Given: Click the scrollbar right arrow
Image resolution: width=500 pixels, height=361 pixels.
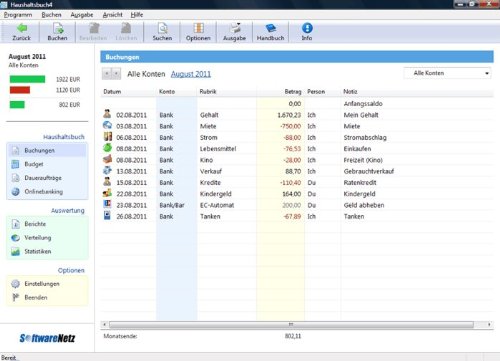Looking at the screenshot, I should 489,324.
